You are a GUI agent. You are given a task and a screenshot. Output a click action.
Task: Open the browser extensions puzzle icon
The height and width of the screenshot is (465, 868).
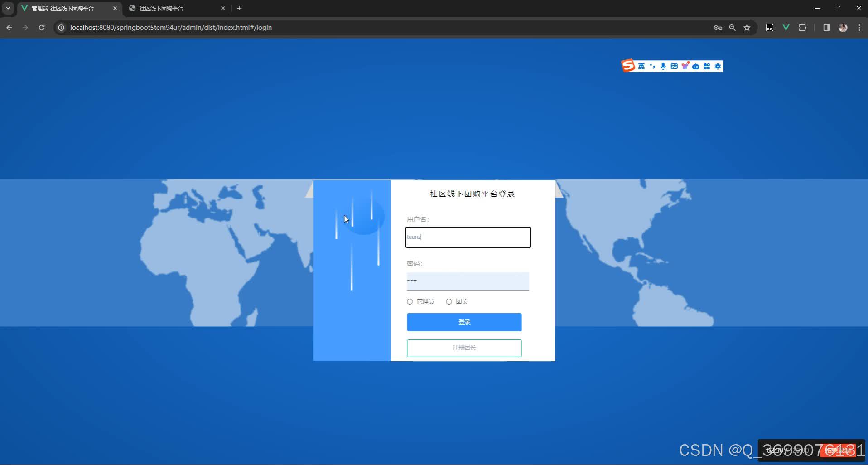tap(802, 28)
